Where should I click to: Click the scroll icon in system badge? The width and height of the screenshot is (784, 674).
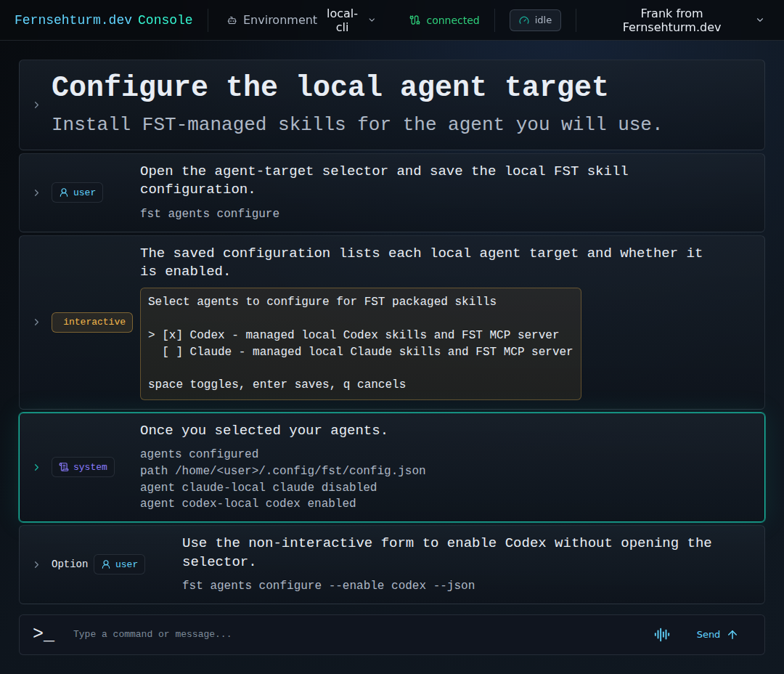pyautogui.click(x=64, y=467)
